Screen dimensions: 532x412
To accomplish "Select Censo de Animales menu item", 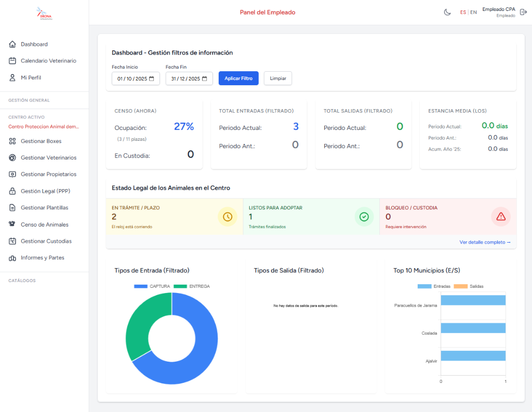I will [x=45, y=224].
